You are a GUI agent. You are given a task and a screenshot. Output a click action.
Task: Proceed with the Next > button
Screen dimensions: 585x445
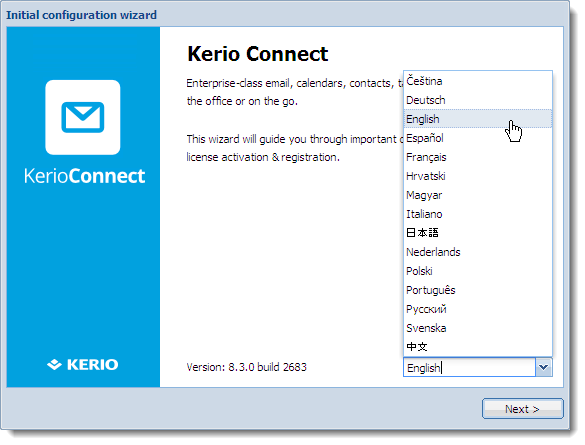[522, 409]
